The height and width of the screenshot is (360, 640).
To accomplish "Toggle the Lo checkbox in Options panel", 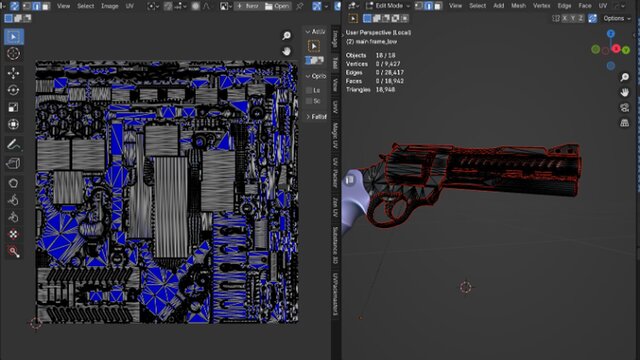I will tap(309, 90).
